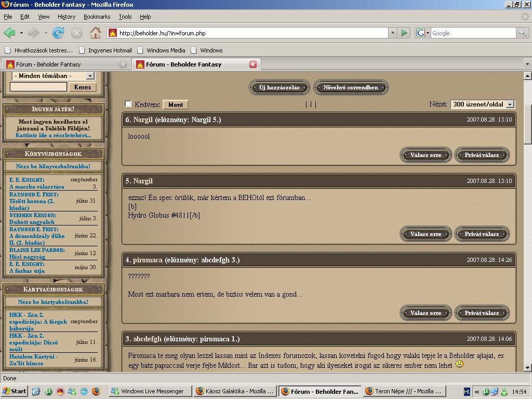
Task: Open the Bookmarks menu
Action: pyautogui.click(x=97, y=17)
